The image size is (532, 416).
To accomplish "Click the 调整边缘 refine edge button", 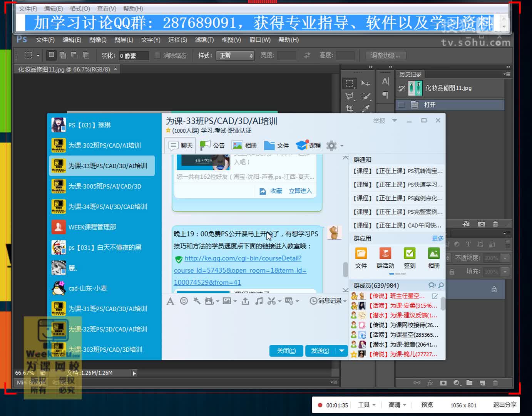I will tap(385, 56).
